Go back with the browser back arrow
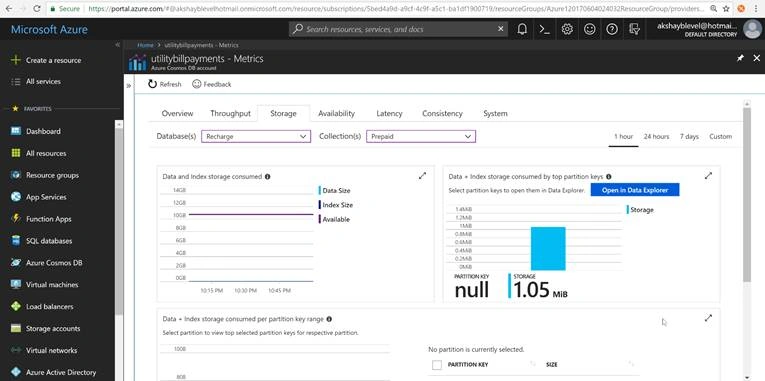This screenshot has height=381, width=765. pos(9,9)
